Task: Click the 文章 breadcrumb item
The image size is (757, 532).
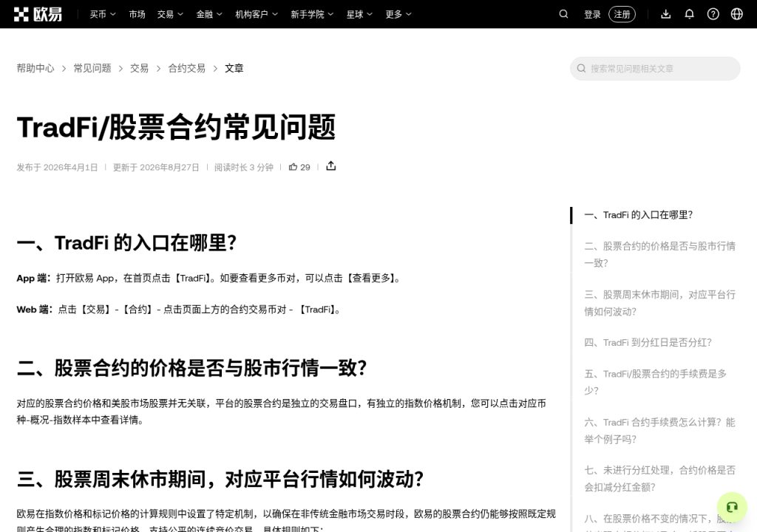Action: pyautogui.click(x=234, y=69)
